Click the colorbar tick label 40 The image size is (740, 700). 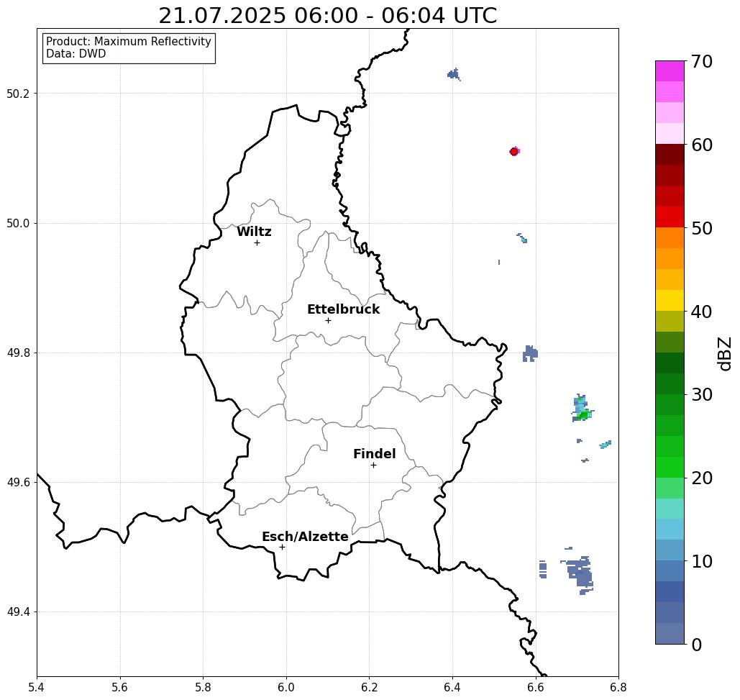702,312
